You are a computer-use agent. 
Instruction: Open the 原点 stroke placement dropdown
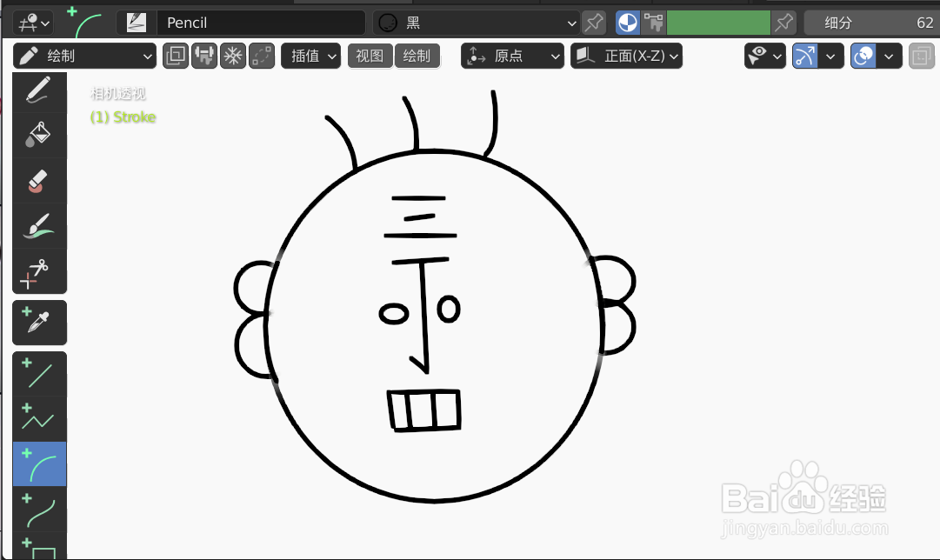coord(512,56)
